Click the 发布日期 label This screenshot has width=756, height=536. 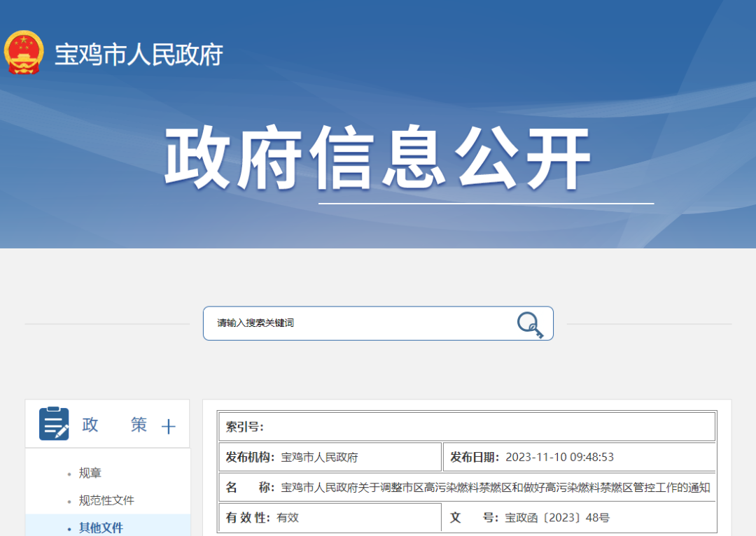pyautogui.click(x=475, y=458)
